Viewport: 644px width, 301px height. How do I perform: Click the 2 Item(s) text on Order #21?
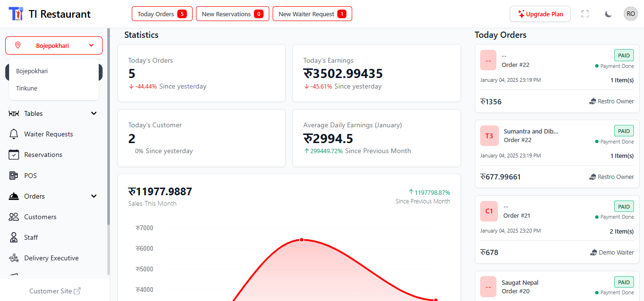click(x=621, y=231)
